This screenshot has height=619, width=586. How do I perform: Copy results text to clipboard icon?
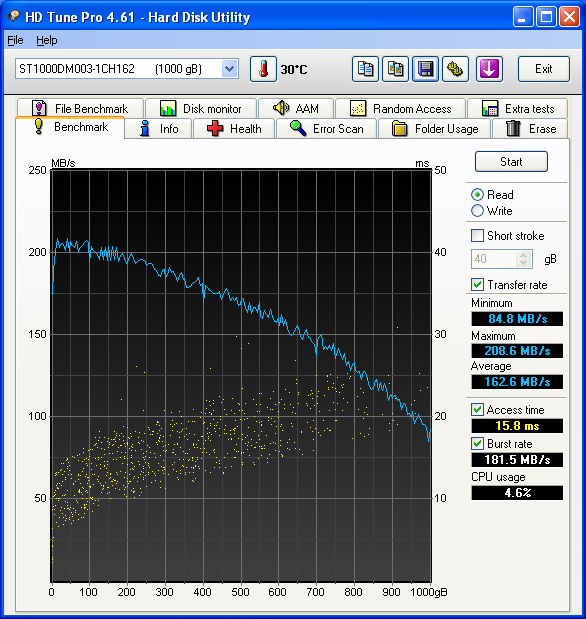(x=365, y=69)
